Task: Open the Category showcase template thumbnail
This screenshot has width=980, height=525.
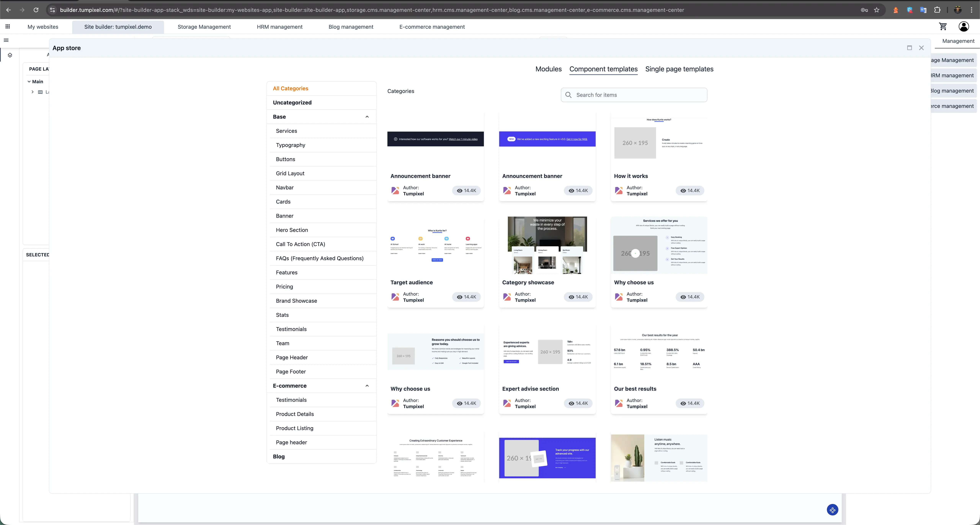Action: coord(547,245)
